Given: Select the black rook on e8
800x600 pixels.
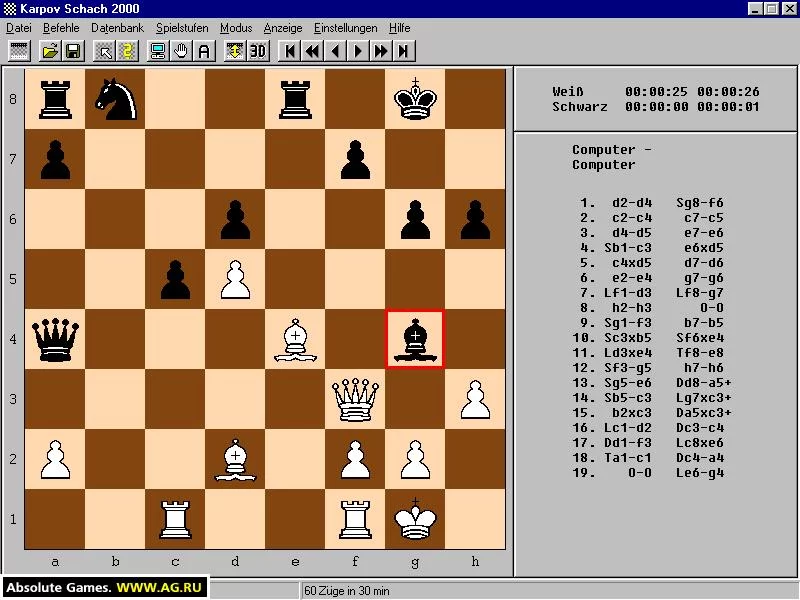Looking at the screenshot, I should [x=295, y=99].
